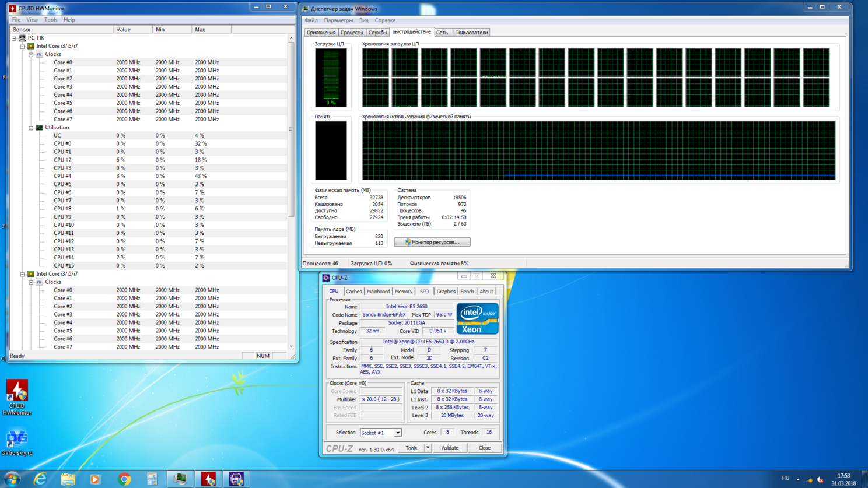
Task: Switch to CPU-Z via taskbar icon
Action: pos(236,479)
